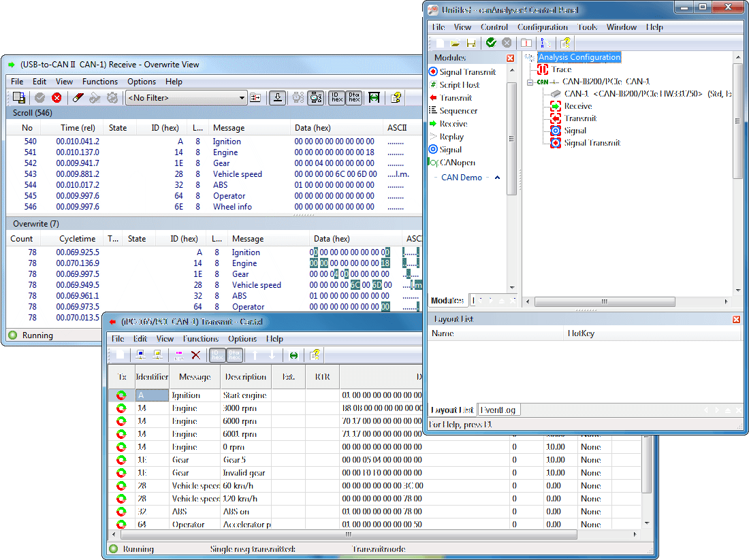749x560 pixels.
Task: Select Signal Transmit node in configuration tree
Action: click(x=585, y=143)
